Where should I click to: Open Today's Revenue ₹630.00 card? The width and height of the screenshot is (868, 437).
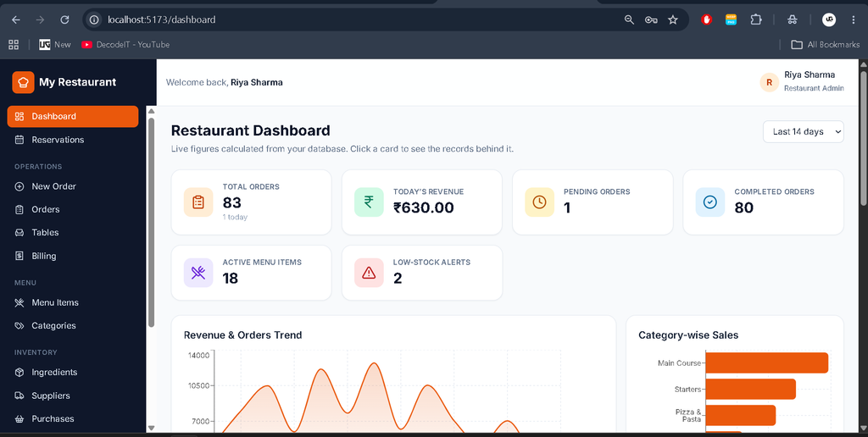click(422, 202)
